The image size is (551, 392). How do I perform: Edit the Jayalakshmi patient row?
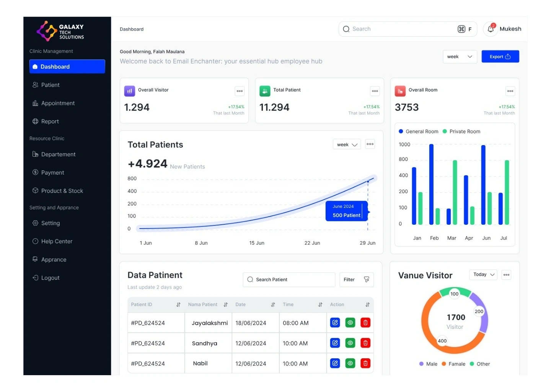click(335, 323)
